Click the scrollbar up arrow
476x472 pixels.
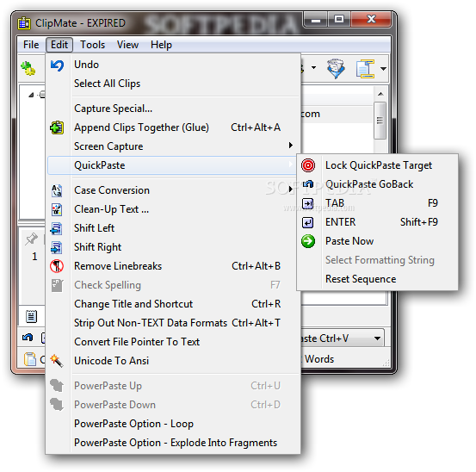pyautogui.click(x=380, y=94)
